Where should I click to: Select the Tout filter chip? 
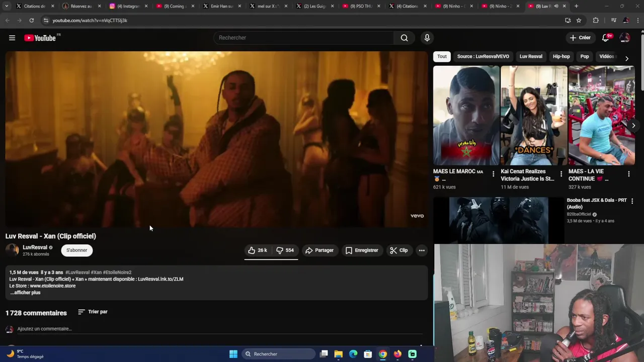coord(442,56)
